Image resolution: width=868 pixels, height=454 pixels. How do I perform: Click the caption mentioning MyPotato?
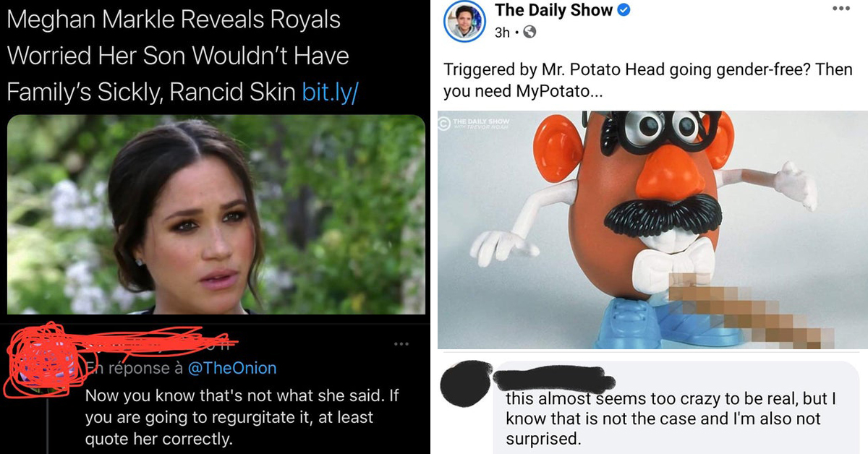pos(647,81)
